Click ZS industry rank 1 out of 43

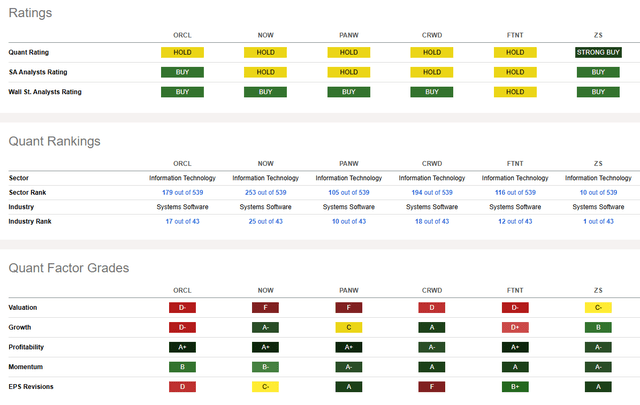[597, 221]
